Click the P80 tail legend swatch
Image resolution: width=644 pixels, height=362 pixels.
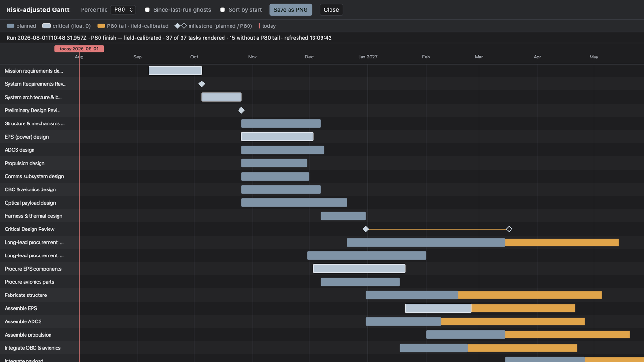click(101, 26)
